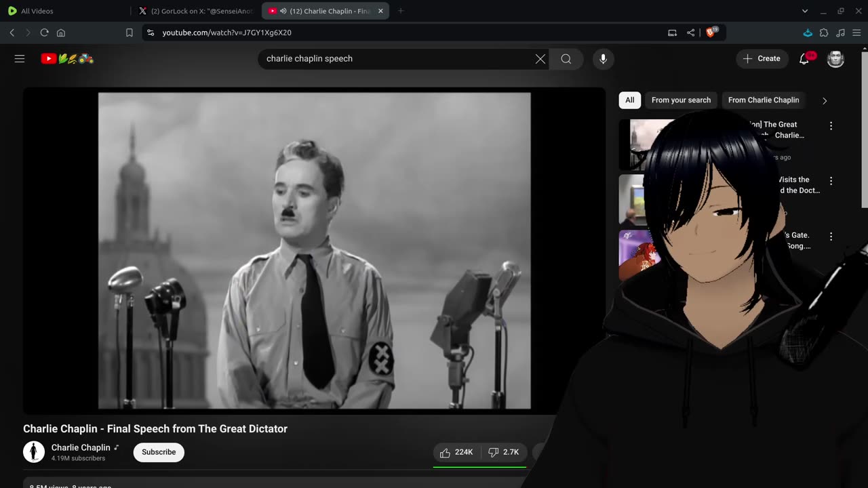Switch to the GorLock on X tab

pyautogui.click(x=195, y=11)
